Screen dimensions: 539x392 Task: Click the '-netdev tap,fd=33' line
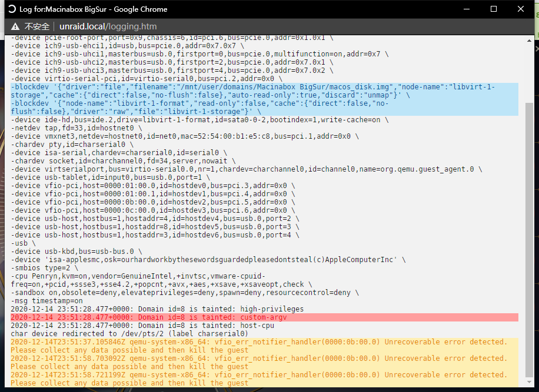coord(76,128)
